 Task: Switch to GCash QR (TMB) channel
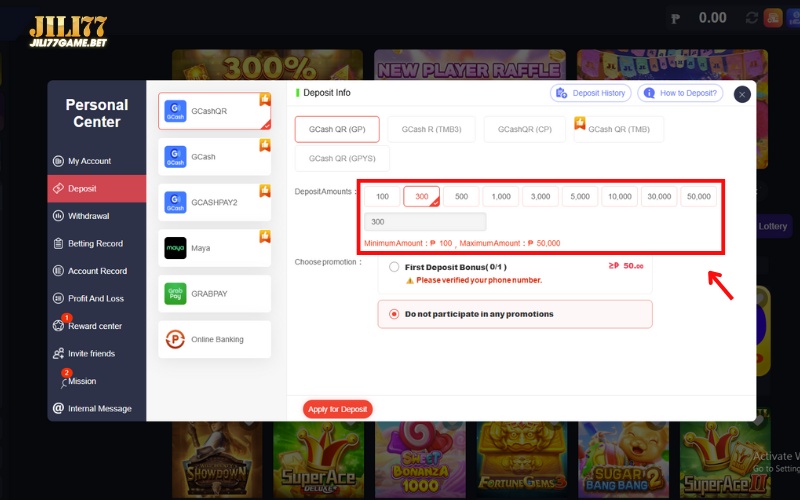[619, 130]
